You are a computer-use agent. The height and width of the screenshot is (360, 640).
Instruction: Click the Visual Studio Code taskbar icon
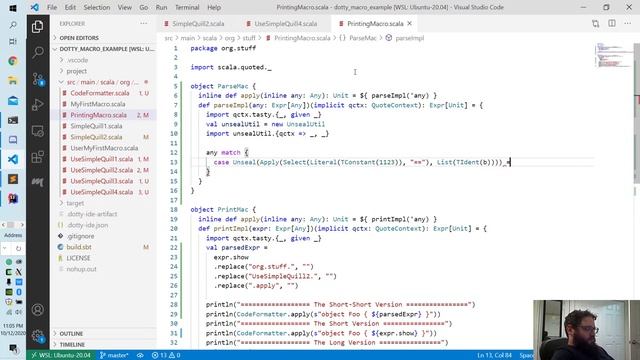coord(13,159)
